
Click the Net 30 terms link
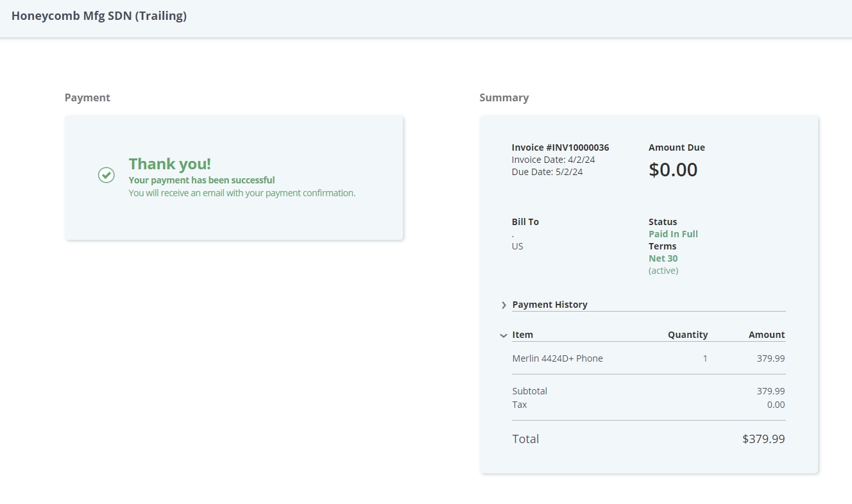(663, 258)
